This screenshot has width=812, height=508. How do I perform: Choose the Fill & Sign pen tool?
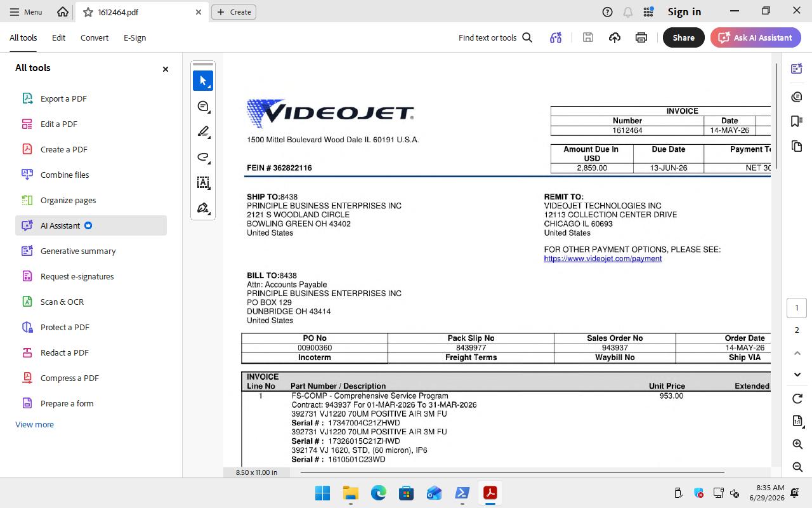203,208
